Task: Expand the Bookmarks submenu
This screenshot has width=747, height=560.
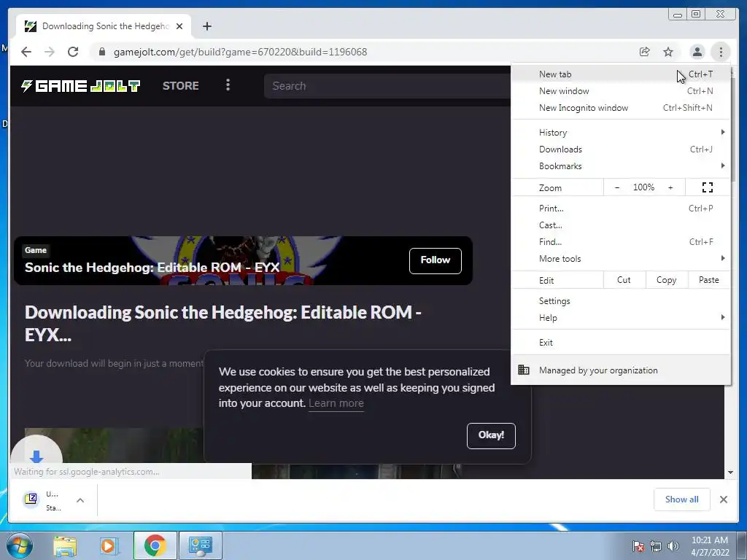Action: coord(621,166)
